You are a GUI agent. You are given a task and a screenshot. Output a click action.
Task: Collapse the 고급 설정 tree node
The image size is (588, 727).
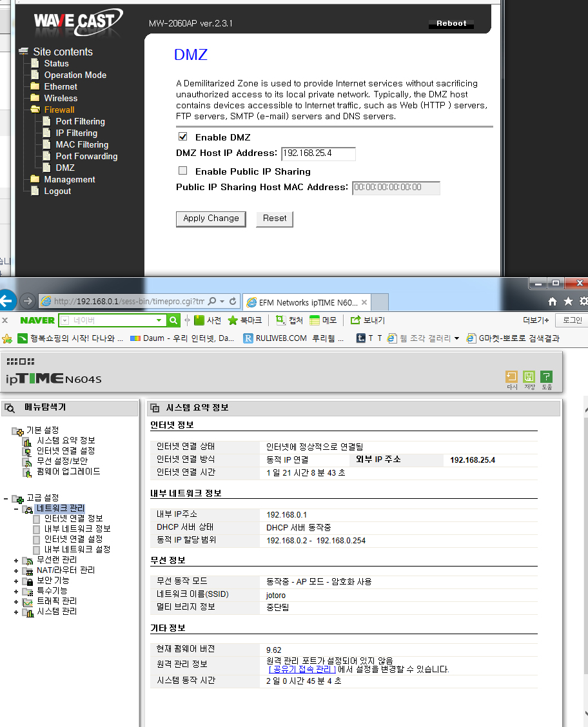coord(6,498)
